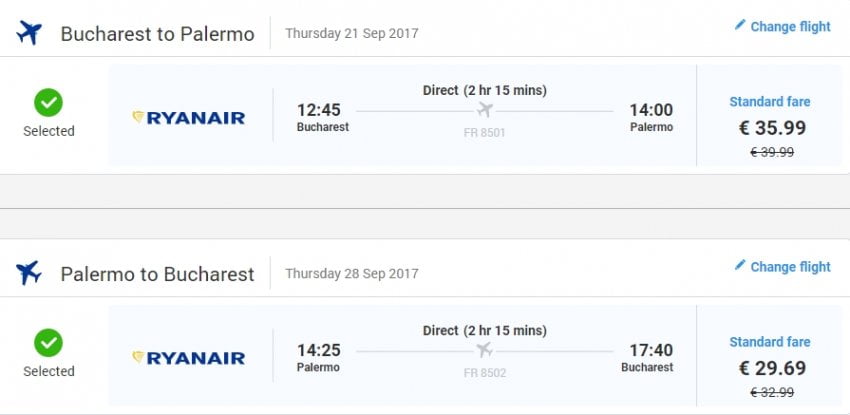Click the return flight airplane icon
The width and height of the screenshot is (850, 415).
29,272
